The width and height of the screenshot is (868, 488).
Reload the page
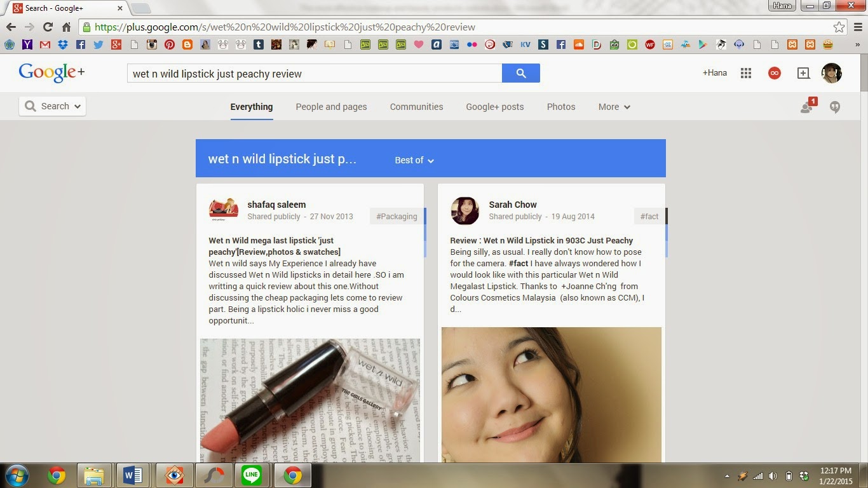click(48, 27)
